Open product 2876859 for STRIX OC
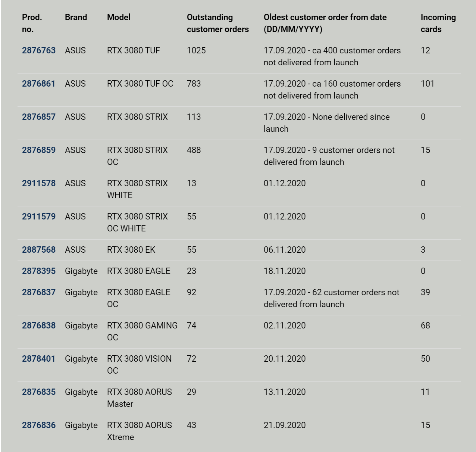Viewport: 476px width, 452px height. 39,150
